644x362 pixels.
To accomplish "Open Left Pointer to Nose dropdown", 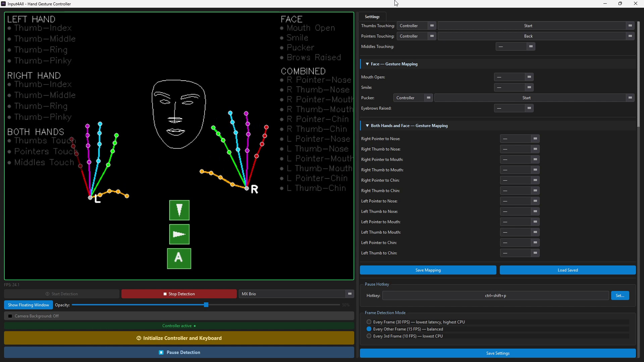I will [x=520, y=201].
